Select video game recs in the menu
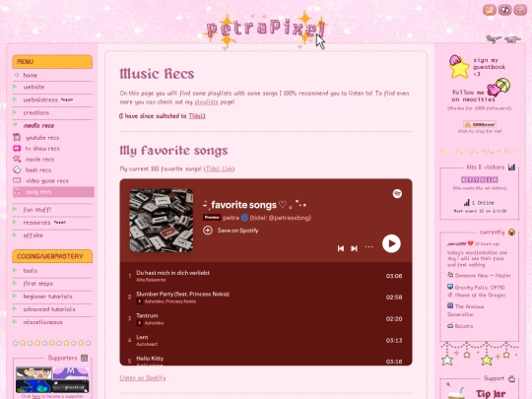The image size is (532, 399). [x=47, y=181]
